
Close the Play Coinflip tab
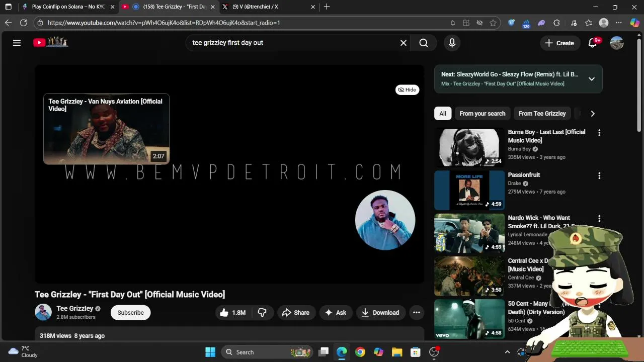[112, 7]
